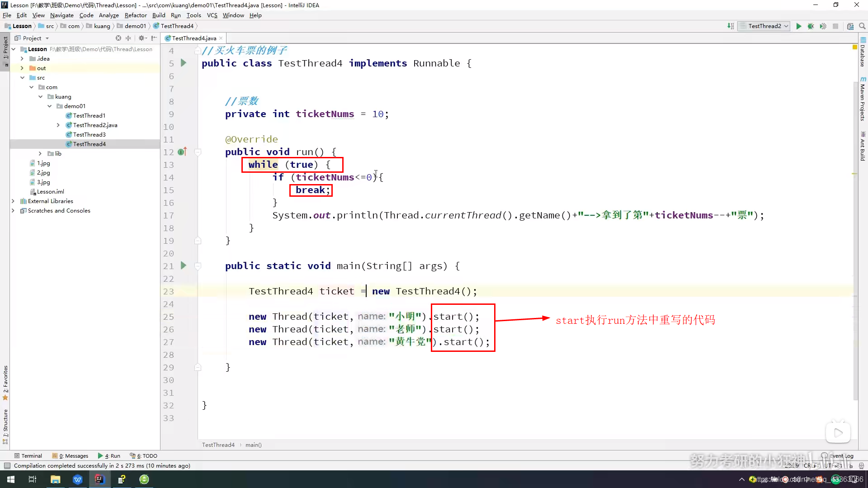Select the 1.jpg file
Viewport: 868px width, 488px height.
[x=40, y=163]
